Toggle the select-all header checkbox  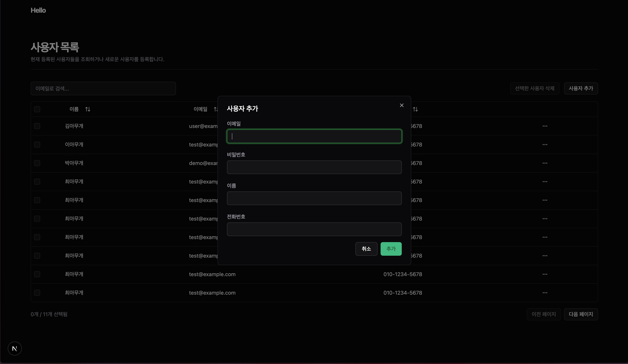click(x=37, y=109)
